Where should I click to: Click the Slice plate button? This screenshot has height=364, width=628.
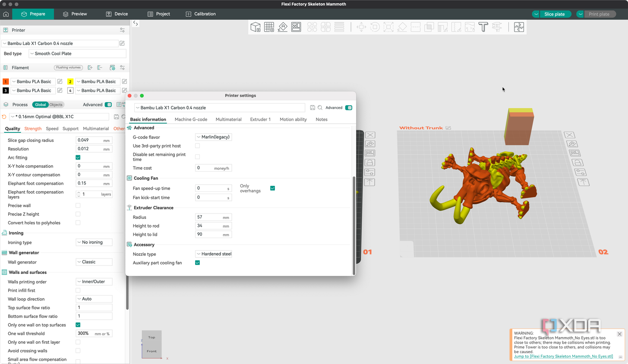(x=554, y=14)
